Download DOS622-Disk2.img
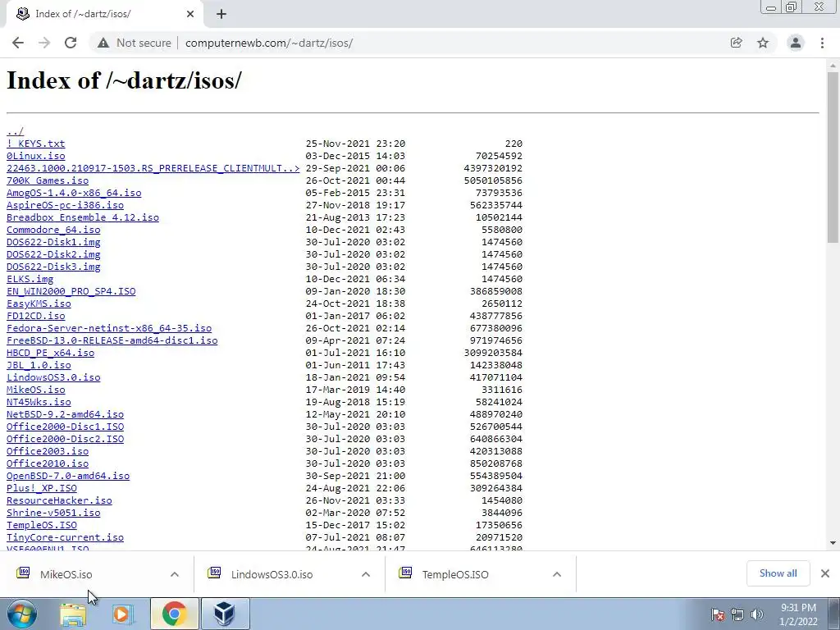The image size is (840, 630). click(53, 254)
